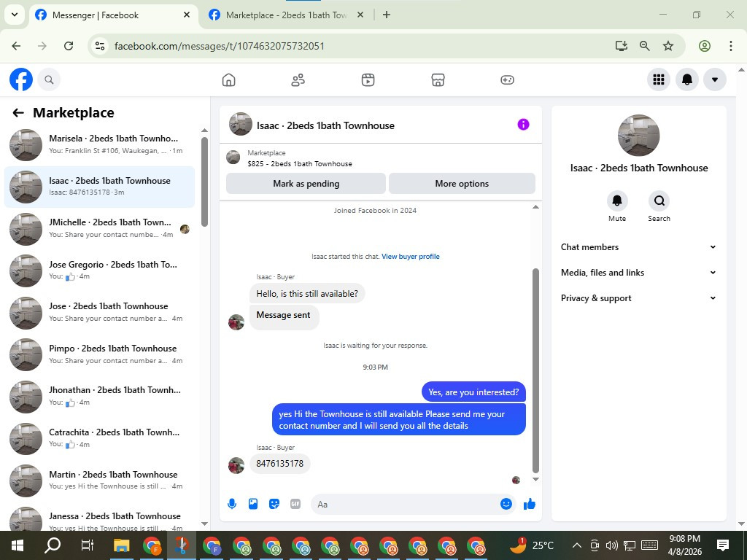Open Jose Gregorio townhouse conversation
Screen dimensions: 747x560
tap(99, 271)
